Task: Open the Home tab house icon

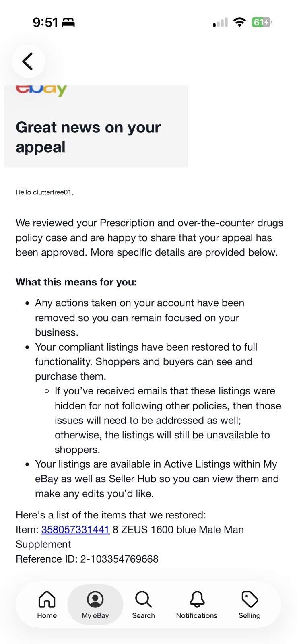Action: point(47,599)
